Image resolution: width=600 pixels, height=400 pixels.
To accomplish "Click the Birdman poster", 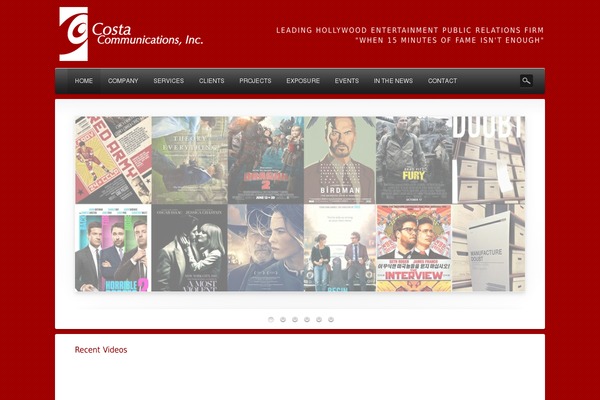I will click(340, 160).
